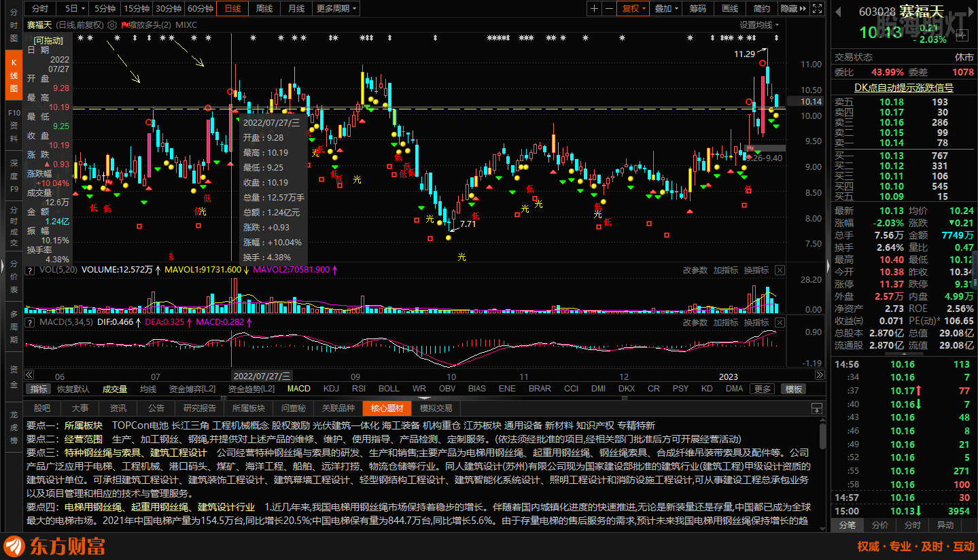This screenshot has height=560, width=978.
Task: Toggle 筹码 chip distribution view
Action: (x=697, y=9)
